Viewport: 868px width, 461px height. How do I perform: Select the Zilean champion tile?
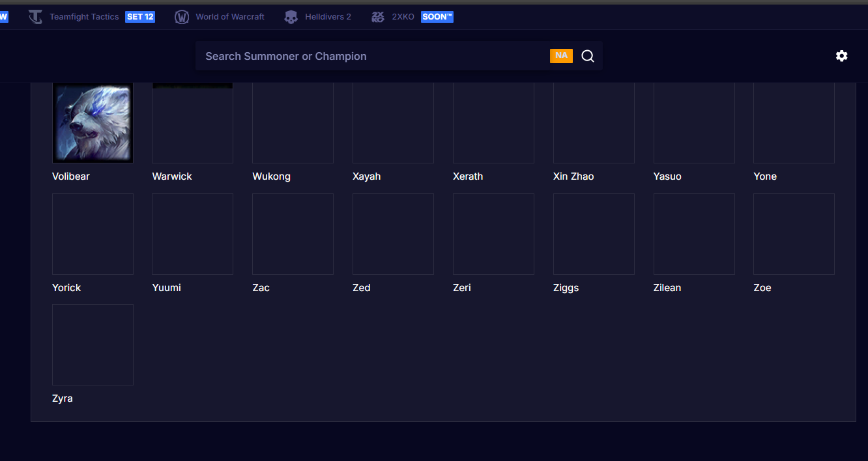tap(694, 234)
